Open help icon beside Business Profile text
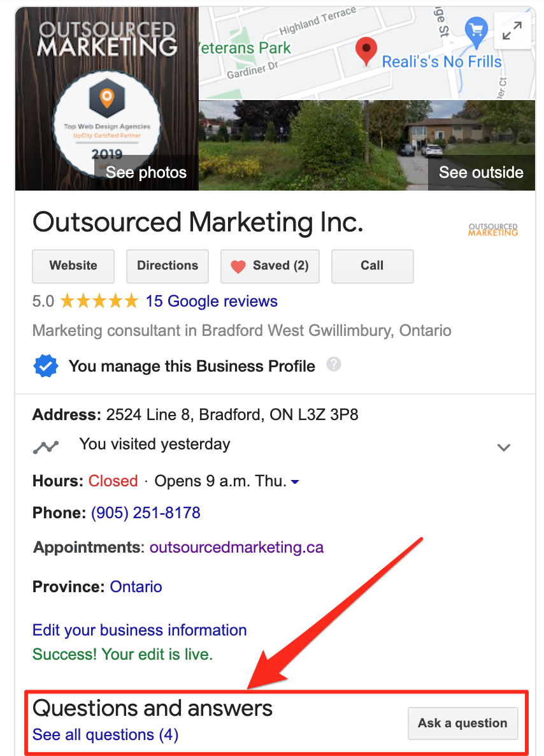544x756 pixels. 333,364
